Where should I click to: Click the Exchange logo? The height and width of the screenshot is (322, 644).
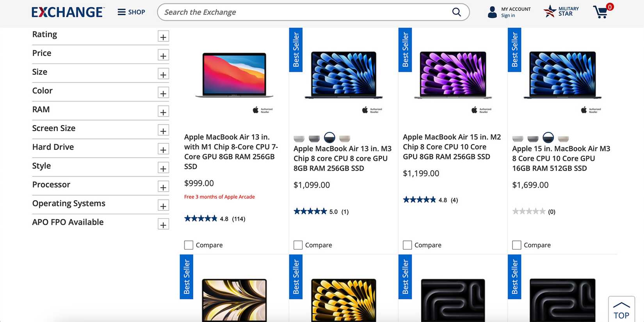coord(68,12)
